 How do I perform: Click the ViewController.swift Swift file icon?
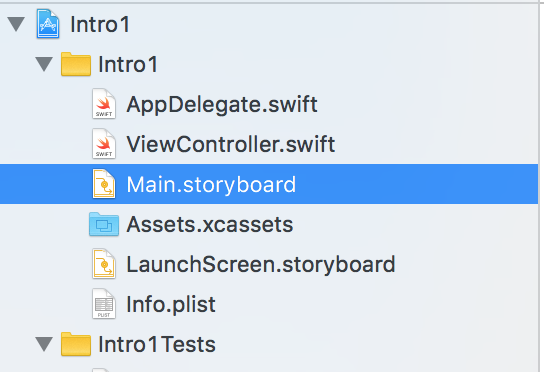[104, 144]
